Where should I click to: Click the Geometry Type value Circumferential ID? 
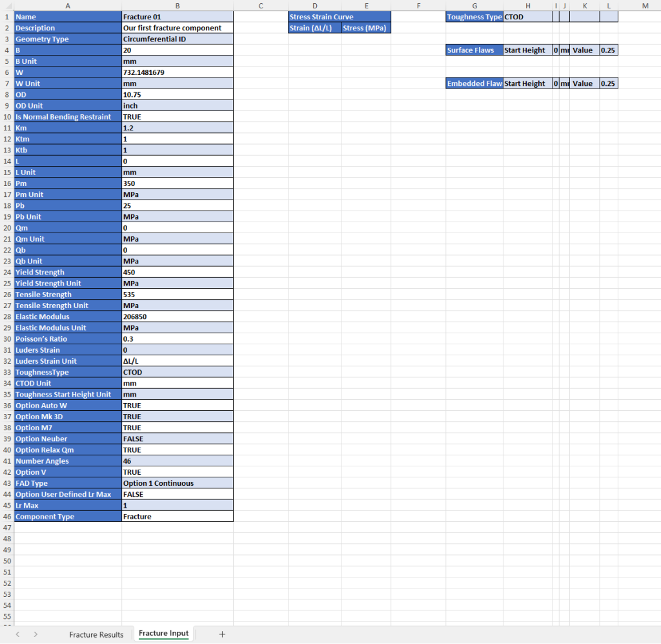[177, 39]
